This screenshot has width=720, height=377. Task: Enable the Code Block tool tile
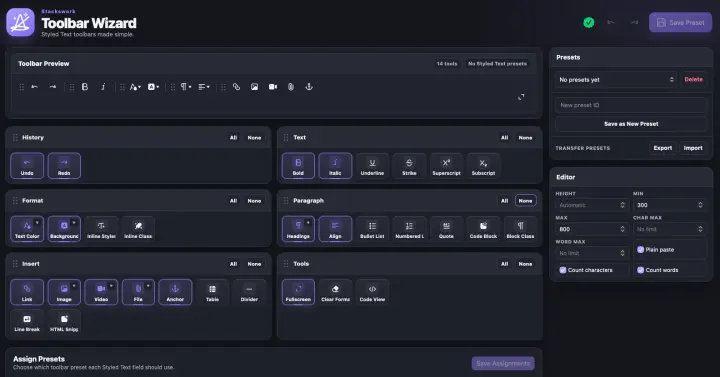pyautogui.click(x=484, y=229)
